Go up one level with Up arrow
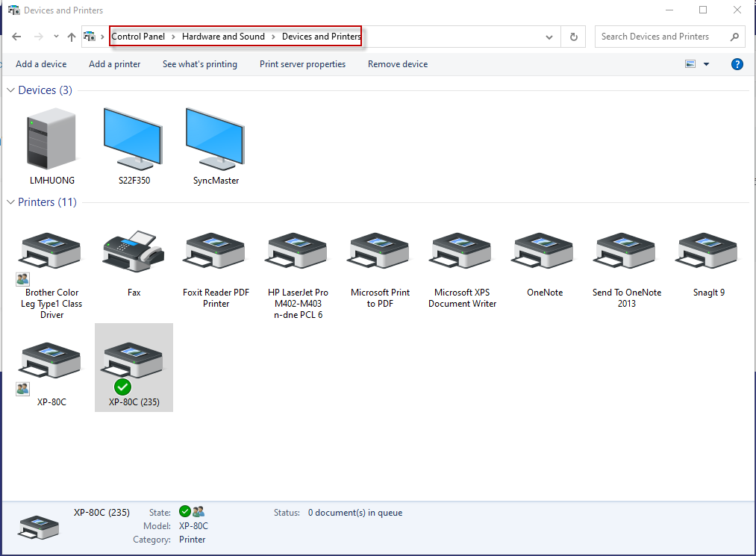The image size is (756, 556). (x=72, y=37)
